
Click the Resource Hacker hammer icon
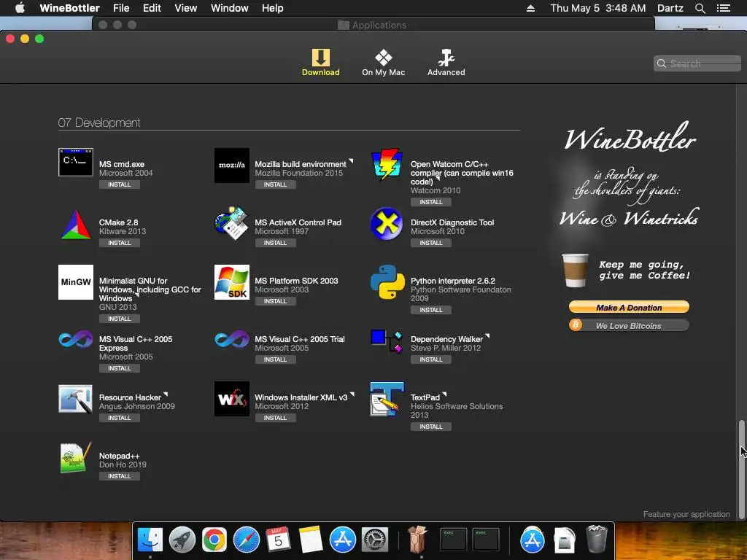coord(76,399)
